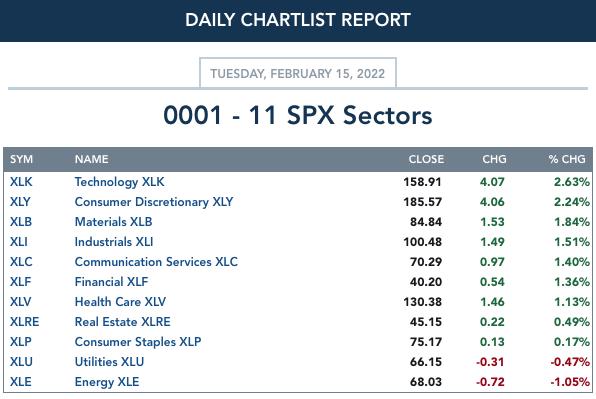Viewport: 596px width, 399px height.
Task: Click the Materials XLB name
Action: pos(113,222)
